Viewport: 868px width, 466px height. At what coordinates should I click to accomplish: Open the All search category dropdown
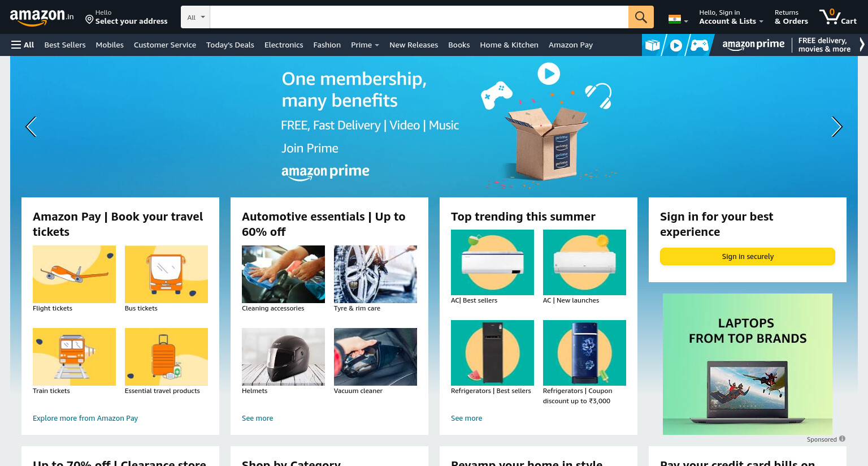coord(196,17)
